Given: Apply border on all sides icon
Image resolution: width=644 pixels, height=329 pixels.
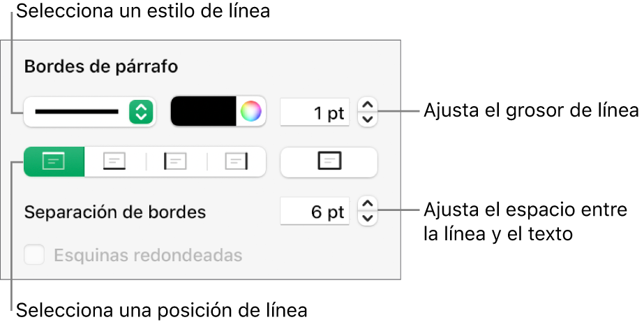Looking at the screenshot, I should click(329, 161).
